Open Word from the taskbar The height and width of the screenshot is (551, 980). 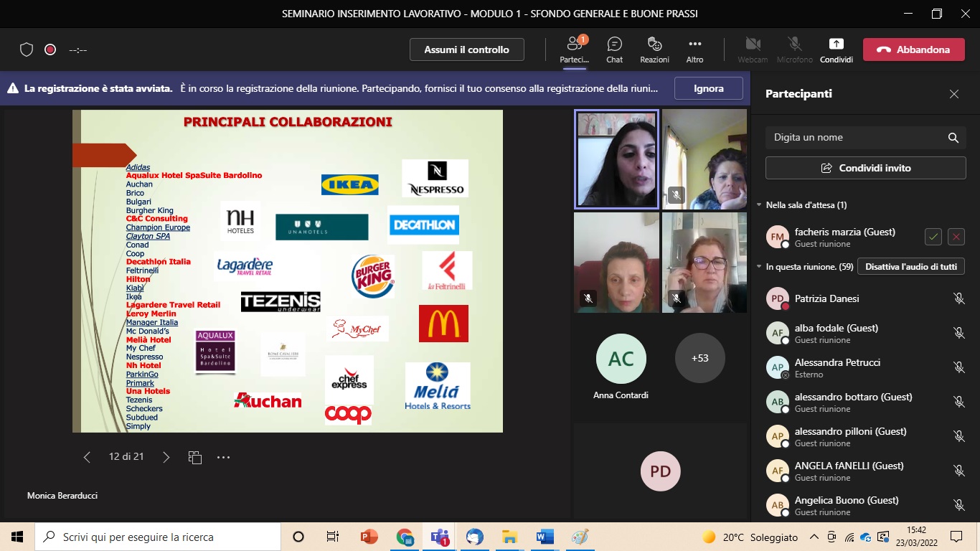[545, 537]
